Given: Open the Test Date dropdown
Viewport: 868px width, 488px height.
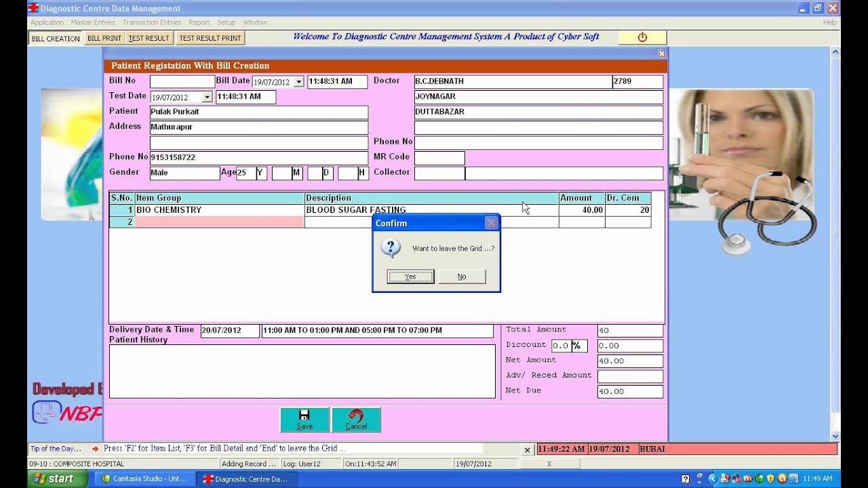Looking at the screenshot, I should [x=207, y=98].
